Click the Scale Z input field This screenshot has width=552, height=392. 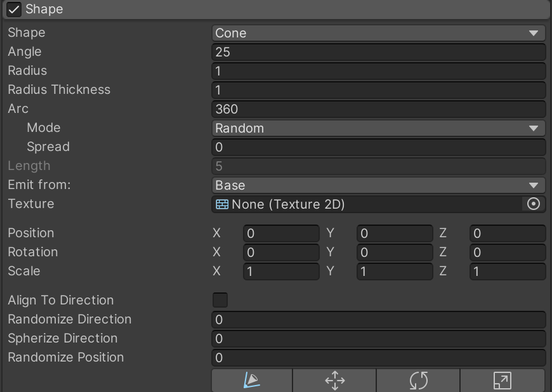click(x=507, y=271)
